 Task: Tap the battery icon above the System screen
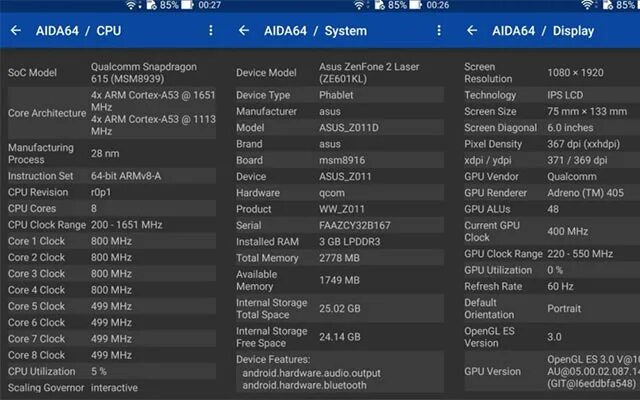click(415, 5)
